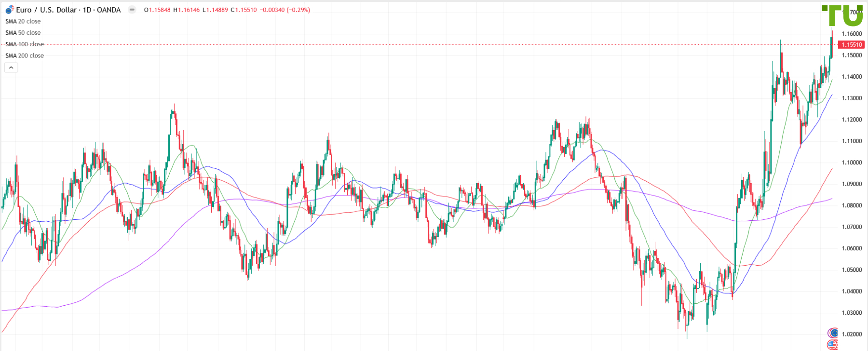Screen dimensions: 868x351
Task: Click the 1.02000 price axis label
Action: point(852,334)
